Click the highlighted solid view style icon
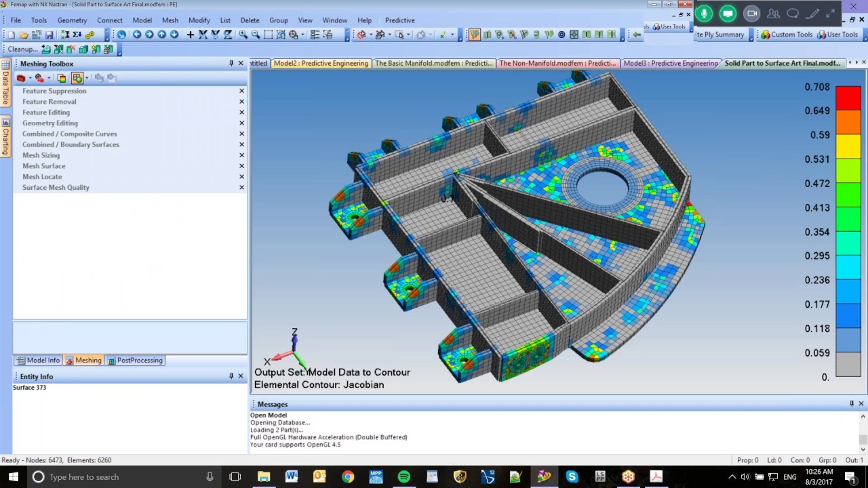The height and width of the screenshot is (488, 868). pyautogui.click(x=474, y=35)
